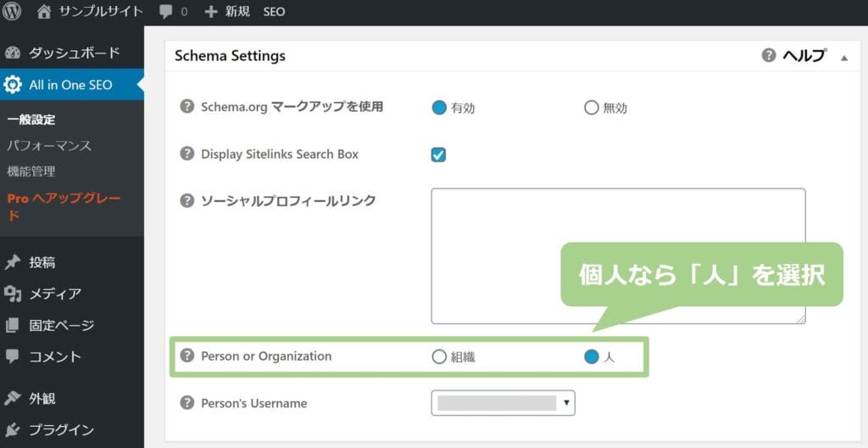Image resolution: width=868 pixels, height=448 pixels.
Task: Open the 投稿 menu in the sidebar
Action: [x=42, y=262]
